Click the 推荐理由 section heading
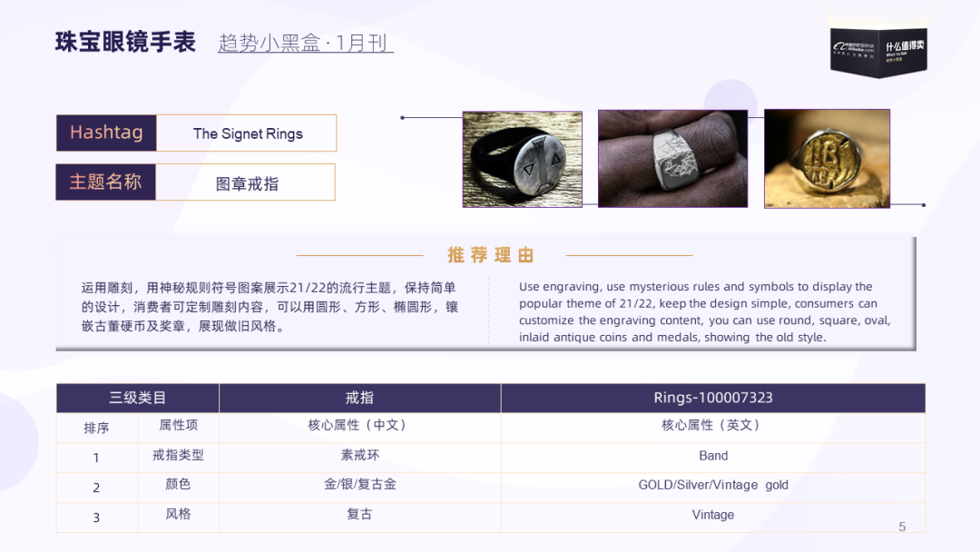 [491, 255]
